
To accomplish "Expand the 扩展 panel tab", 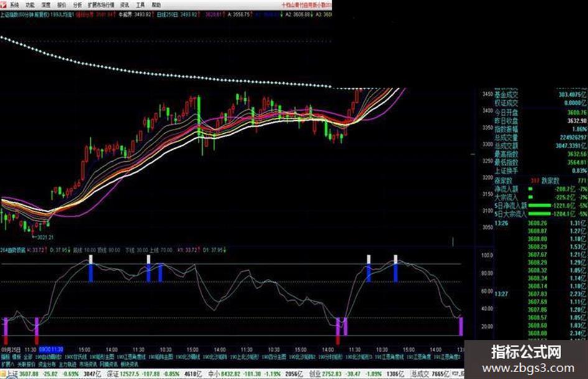I will click(7, 364).
